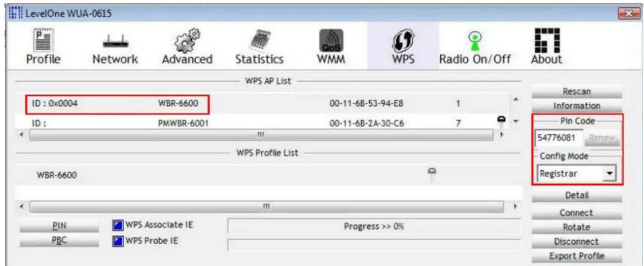
Task: Click the Renew pin button
Action: point(601,137)
